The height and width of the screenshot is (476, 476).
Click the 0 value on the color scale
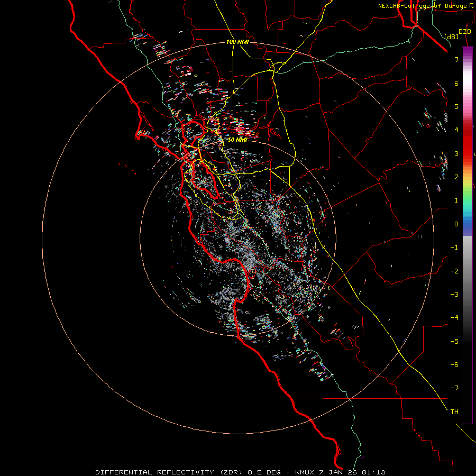click(456, 224)
